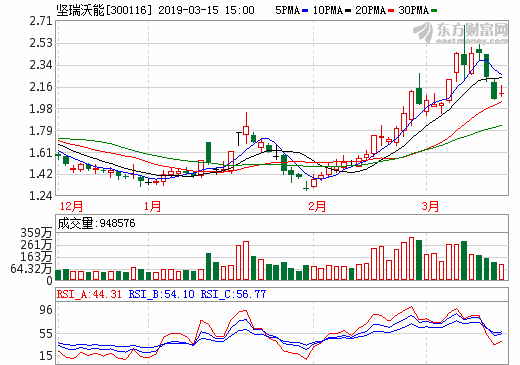Click the 15 RSI axis label
The image size is (520, 365).
click(46, 356)
